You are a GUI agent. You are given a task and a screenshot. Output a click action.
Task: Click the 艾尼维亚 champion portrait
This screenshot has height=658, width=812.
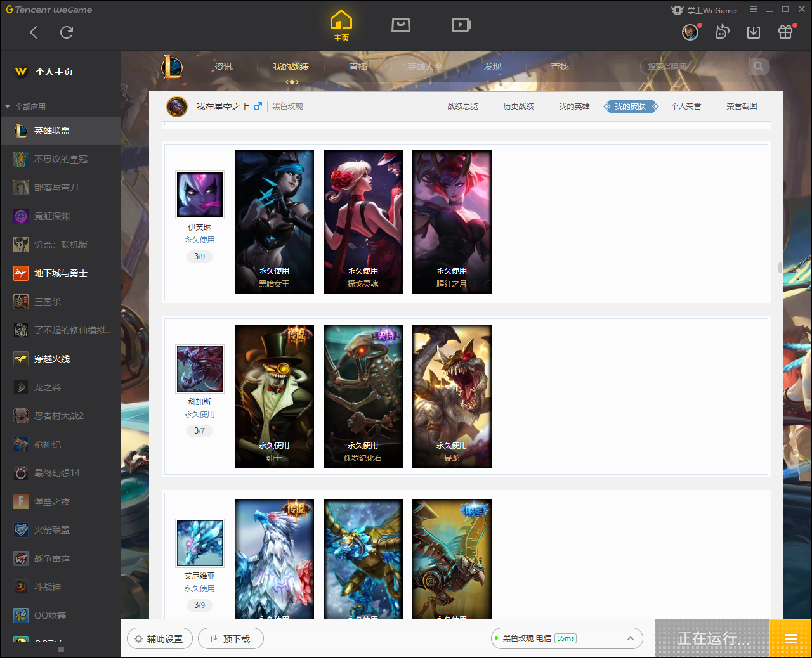(200, 543)
